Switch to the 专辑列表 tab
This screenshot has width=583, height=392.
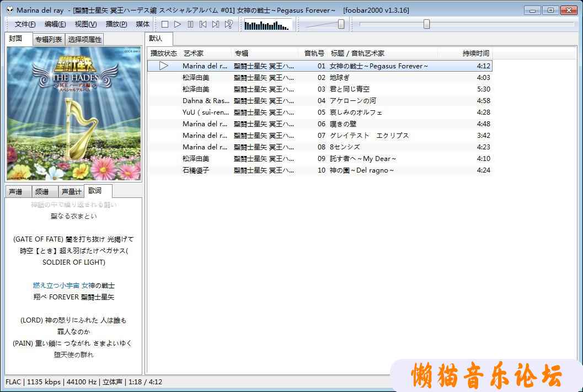click(49, 39)
